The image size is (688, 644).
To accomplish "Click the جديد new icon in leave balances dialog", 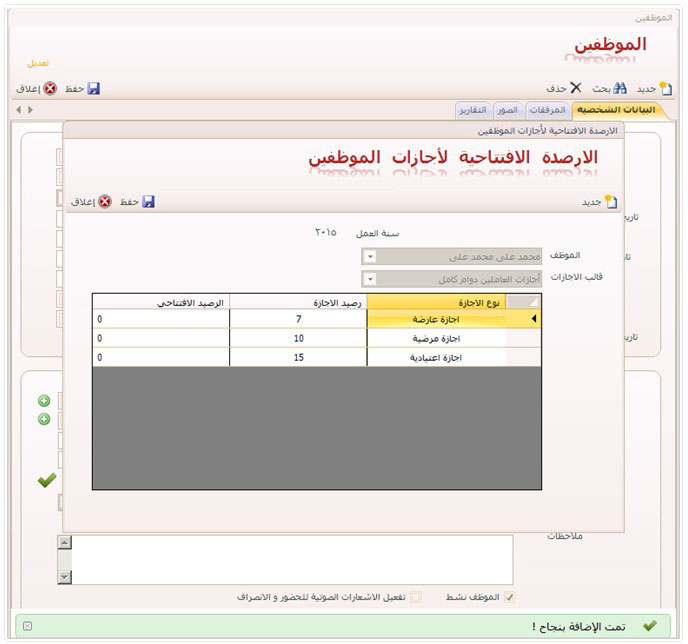I will coord(611,201).
